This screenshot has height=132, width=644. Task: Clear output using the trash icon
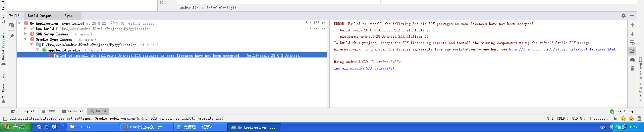pos(632,69)
